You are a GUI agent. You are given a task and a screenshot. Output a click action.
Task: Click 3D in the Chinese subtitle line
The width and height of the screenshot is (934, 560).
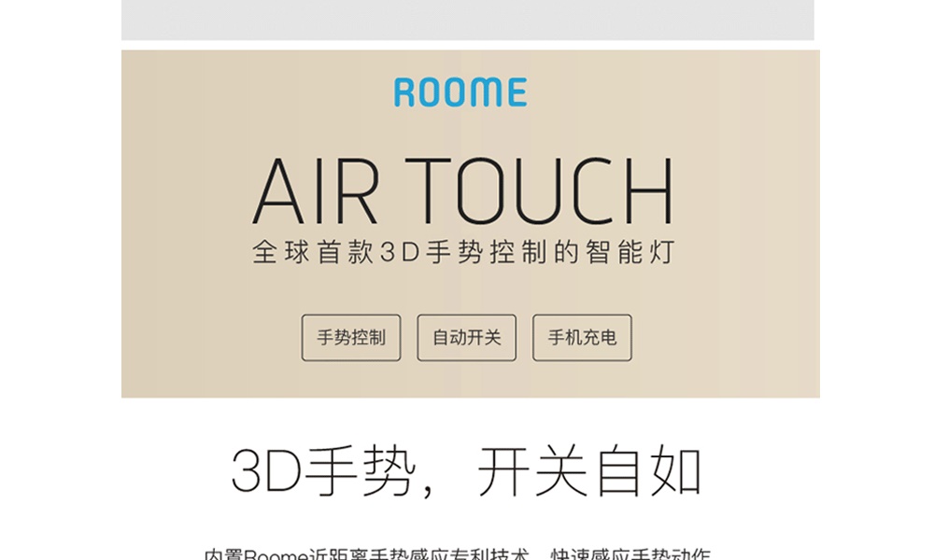pyautogui.click(x=401, y=252)
